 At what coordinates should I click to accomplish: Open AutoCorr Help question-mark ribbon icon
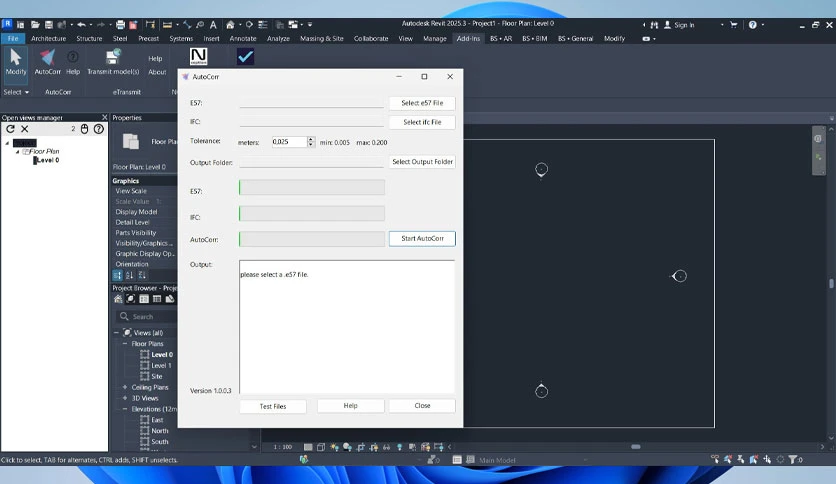coord(73,62)
